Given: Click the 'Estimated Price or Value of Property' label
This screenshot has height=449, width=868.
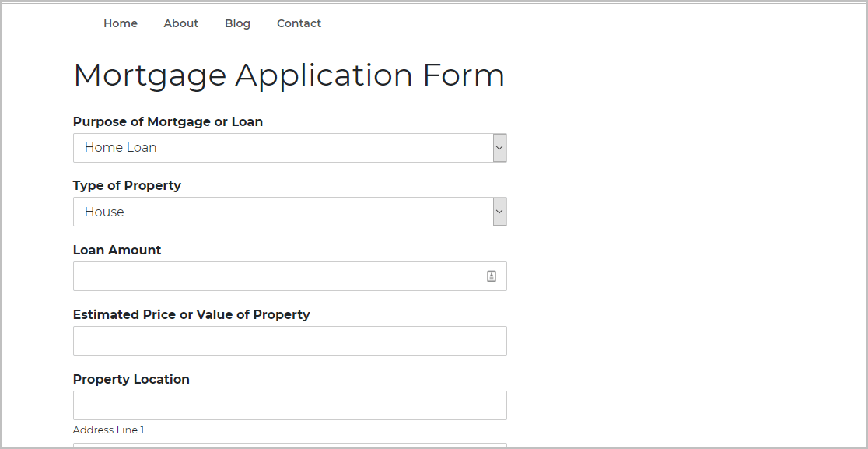Looking at the screenshot, I should pyautogui.click(x=191, y=314).
